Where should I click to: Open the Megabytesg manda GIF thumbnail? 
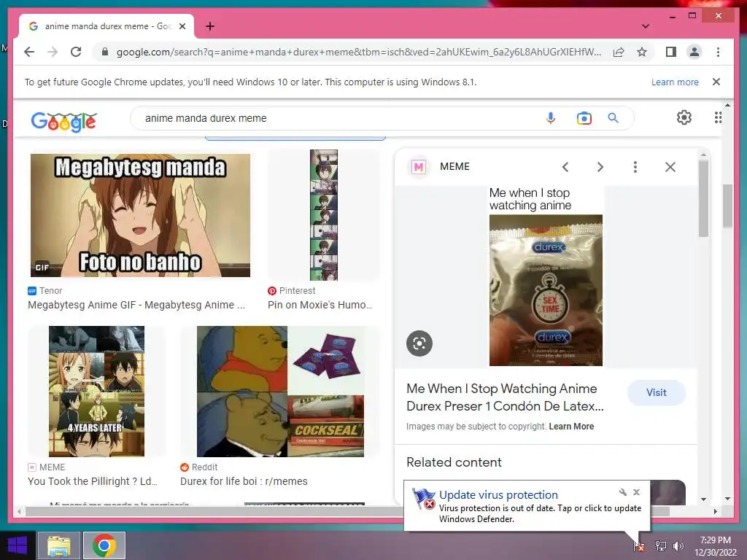(x=140, y=215)
